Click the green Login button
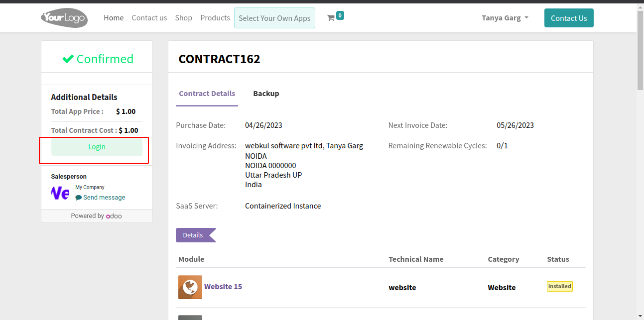This screenshot has width=644, height=320. pyautogui.click(x=97, y=147)
